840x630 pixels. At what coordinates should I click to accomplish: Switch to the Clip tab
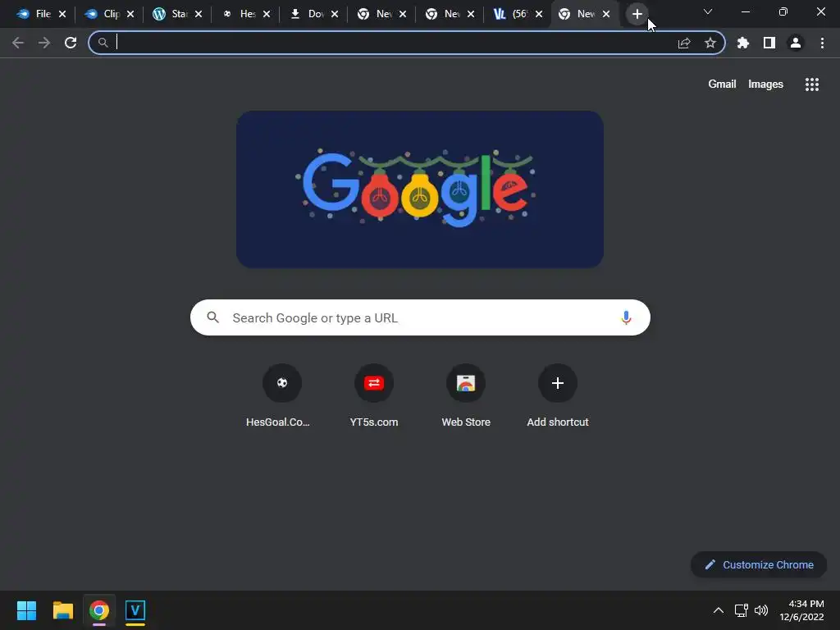tap(103, 15)
